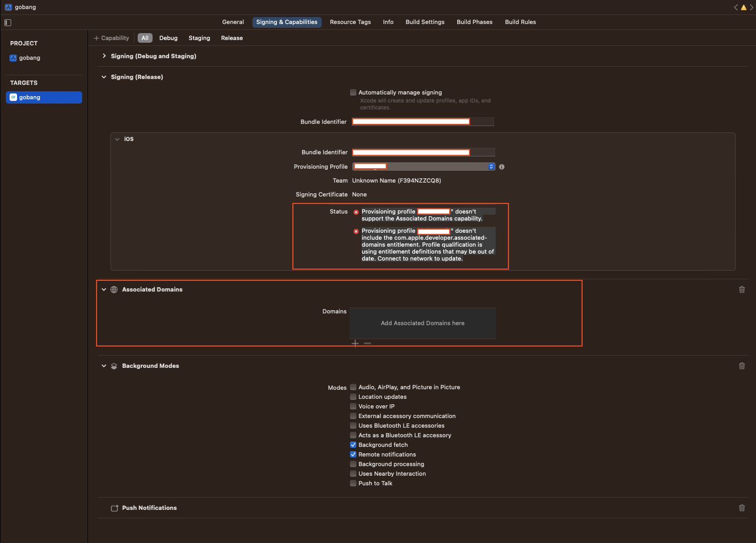Screen dimensions: 756x543
Task: Enable Acts as a Bluetooth LE accessory
Action: pyautogui.click(x=353, y=435)
